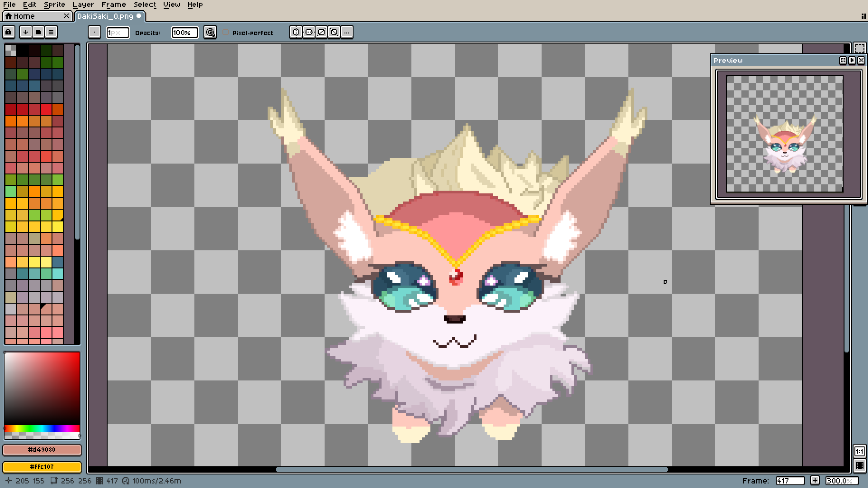Select the rectangular marquee tool

click(x=859, y=48)
